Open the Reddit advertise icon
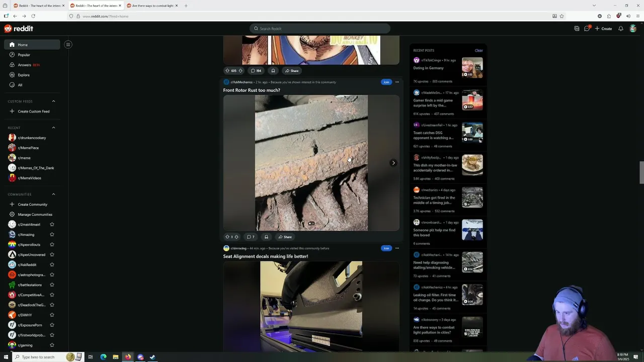Image resolution: width=644 pixels, height=362 pixels. [x=577, y=29]
